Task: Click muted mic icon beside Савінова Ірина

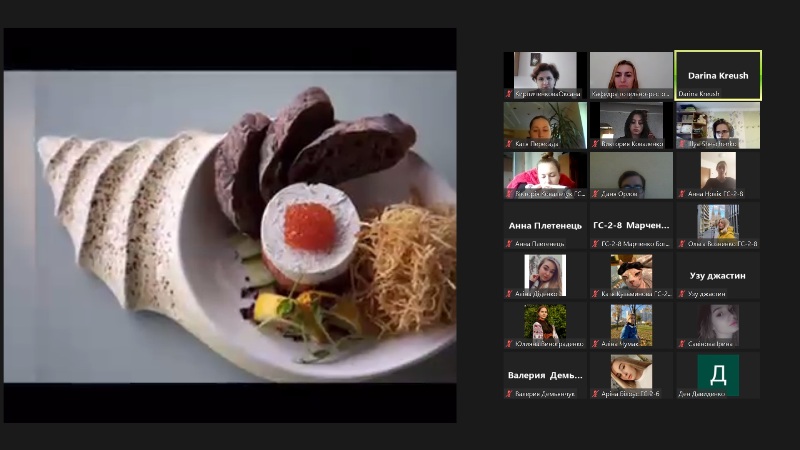Action: [x=682, y=344]
